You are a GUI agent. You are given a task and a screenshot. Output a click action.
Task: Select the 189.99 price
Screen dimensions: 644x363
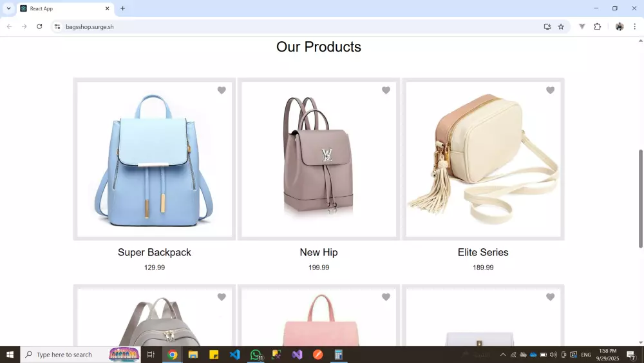[483, 268]
